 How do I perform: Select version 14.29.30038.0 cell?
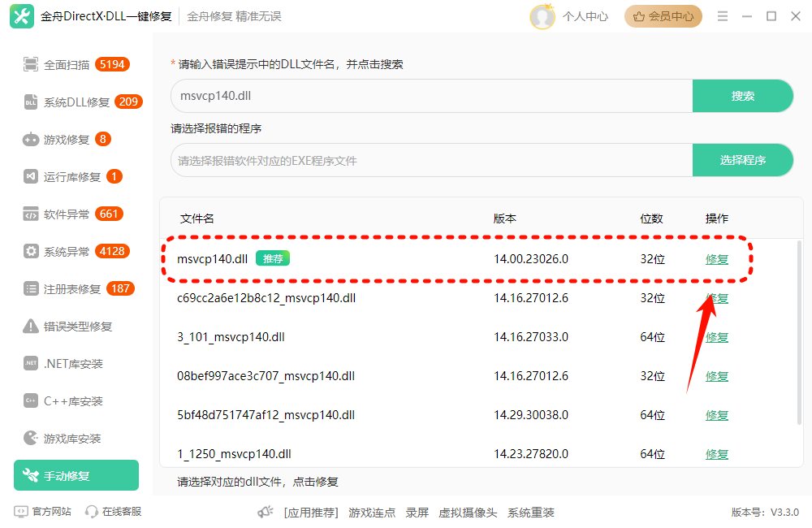pyautogui.click(x=531, y=415)
